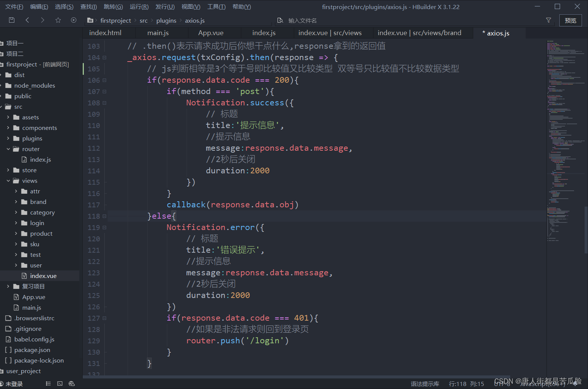Fold code at line 106 marker
This screenshot has height=389, width=588.
pyautogui.click(x=104, y=80)
